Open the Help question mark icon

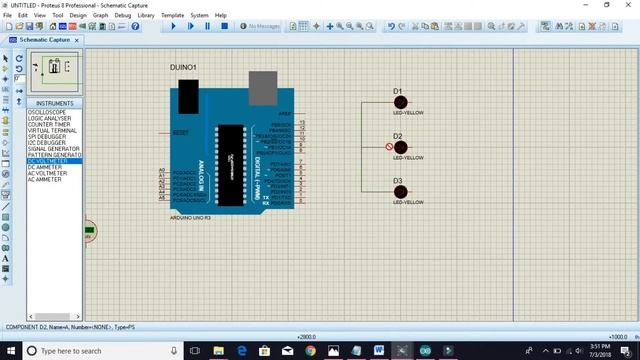(135, 26)
